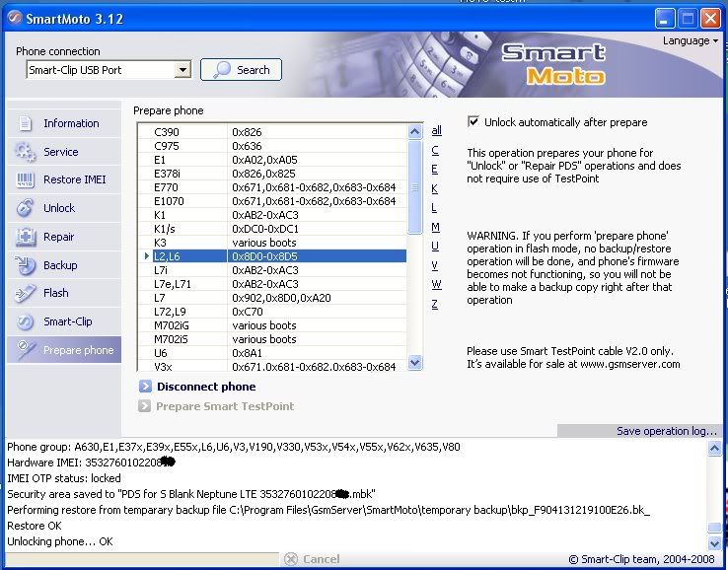Filter phone list by 'all' link
728x570 pixels.
tap(436, 130)
